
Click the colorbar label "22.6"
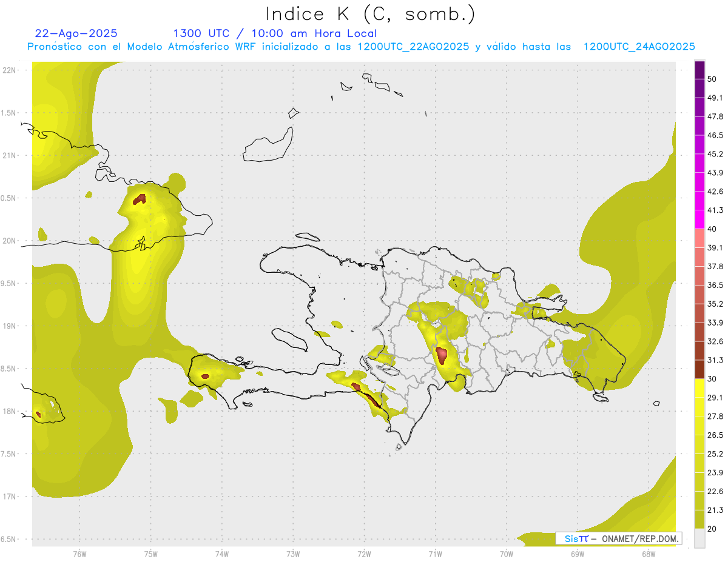coord(715,491)
